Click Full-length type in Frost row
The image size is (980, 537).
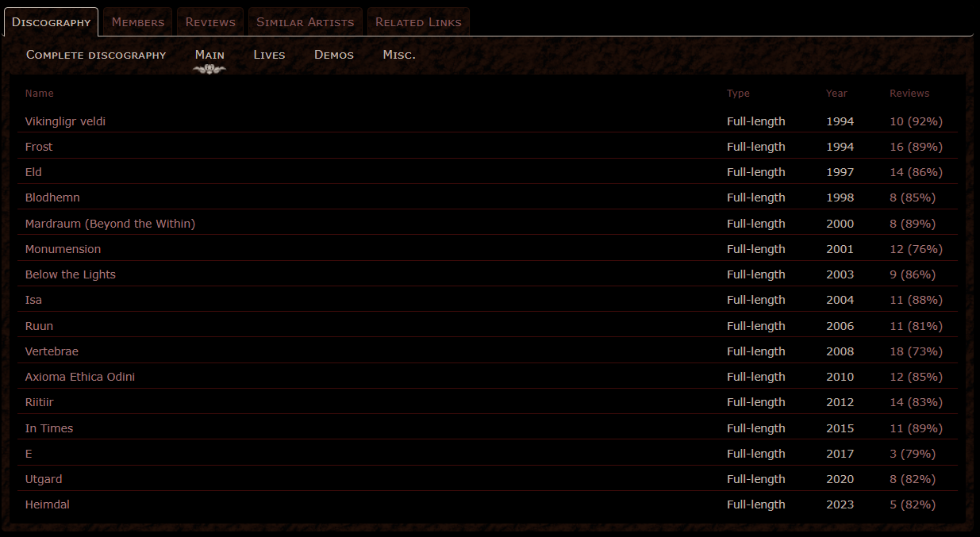pyautogui.click(x=756, y=147)
